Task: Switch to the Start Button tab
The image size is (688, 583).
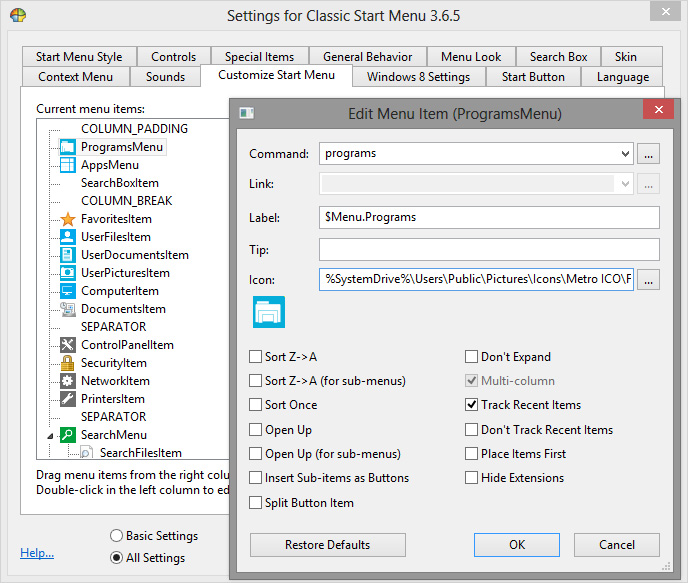Action: coord(533,77)
